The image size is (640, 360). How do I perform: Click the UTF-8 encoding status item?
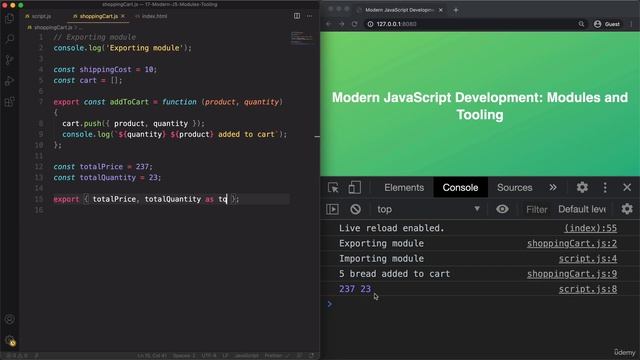(x=209, y=356)
